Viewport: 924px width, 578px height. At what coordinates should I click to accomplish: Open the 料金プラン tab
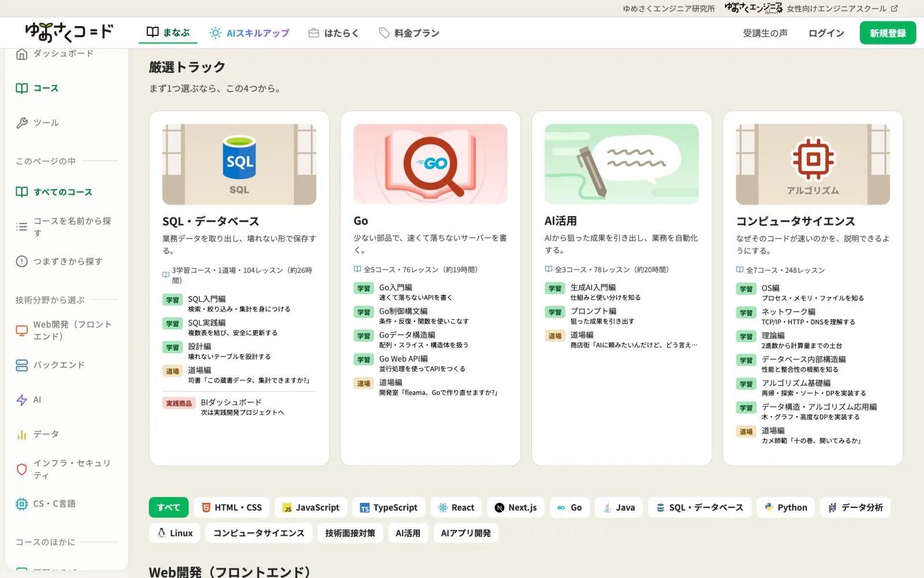tap(409, 33)
